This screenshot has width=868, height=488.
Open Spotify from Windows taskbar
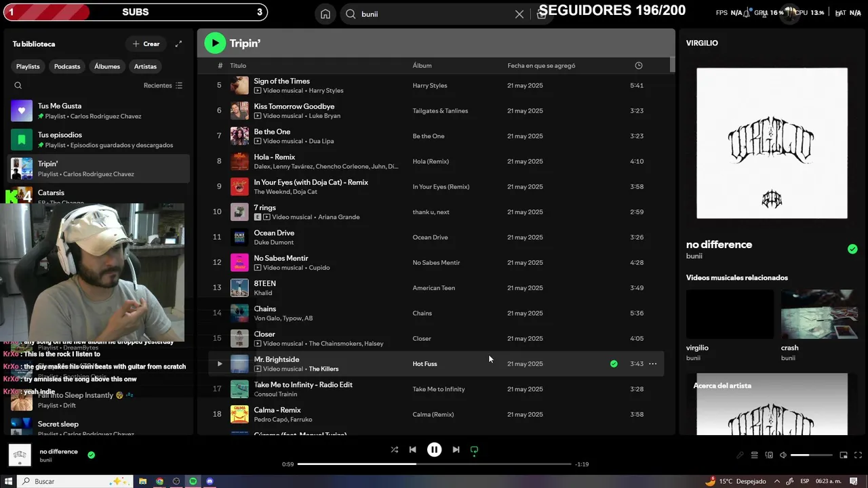point(193,481)
